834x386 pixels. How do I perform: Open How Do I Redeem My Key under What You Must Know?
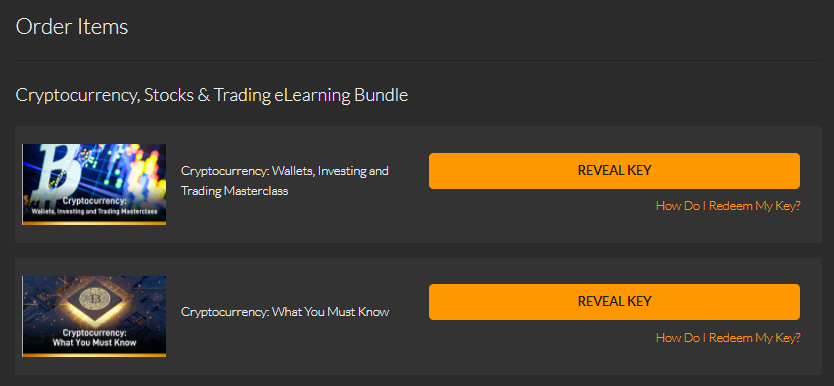[x=728, y=338]
